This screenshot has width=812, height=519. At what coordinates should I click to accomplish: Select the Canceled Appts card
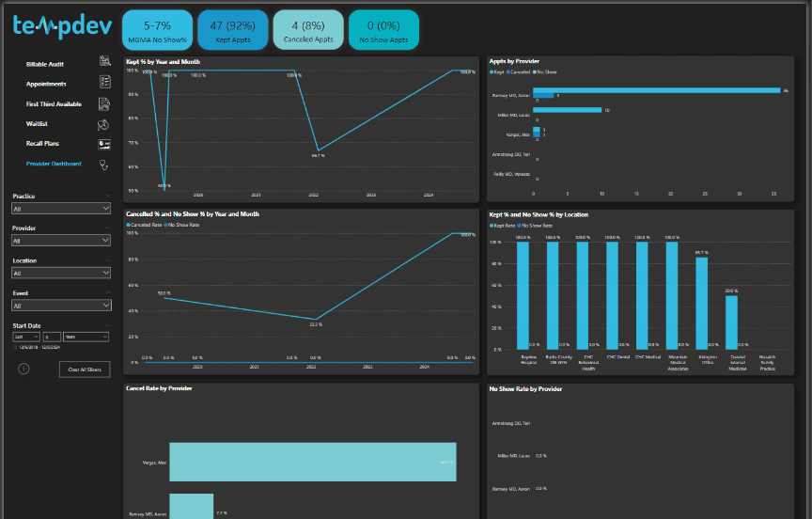coord(308,30)
